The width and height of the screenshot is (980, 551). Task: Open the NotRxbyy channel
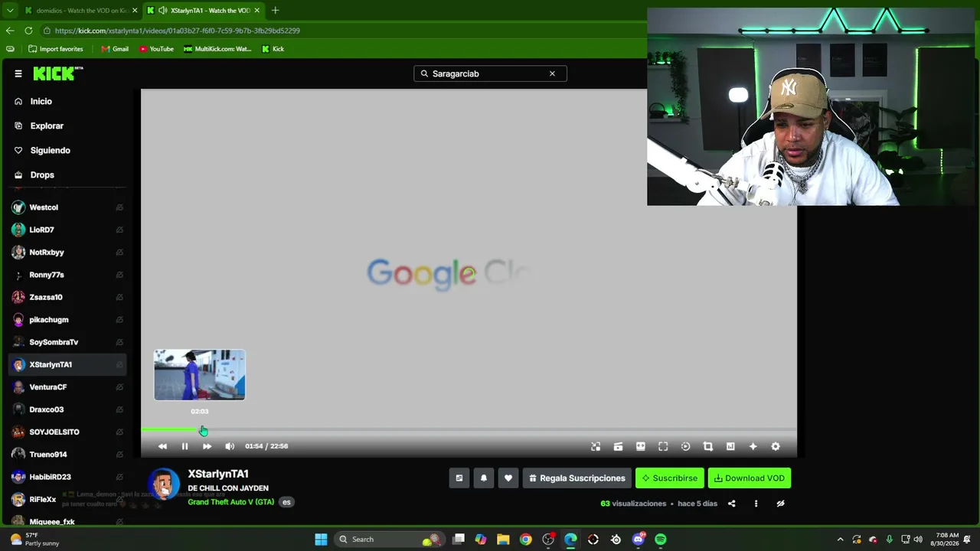tap(67, 252)
